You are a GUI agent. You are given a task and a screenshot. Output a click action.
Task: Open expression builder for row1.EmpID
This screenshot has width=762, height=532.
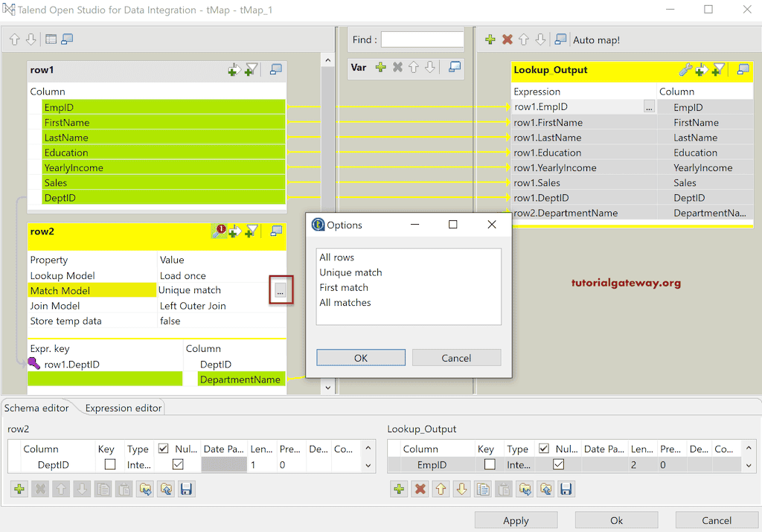click(x=649, y=108)
